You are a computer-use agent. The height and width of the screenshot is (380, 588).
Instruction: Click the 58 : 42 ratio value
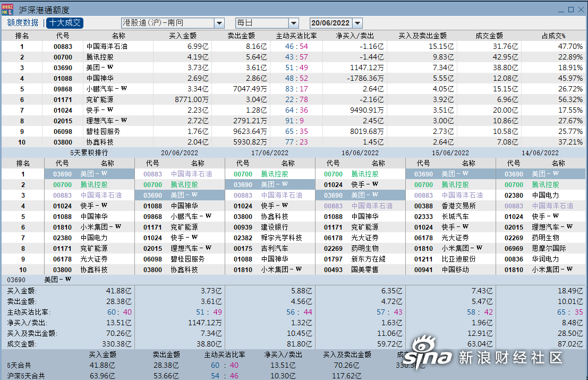pyautogui.click(x=480, y=312)
